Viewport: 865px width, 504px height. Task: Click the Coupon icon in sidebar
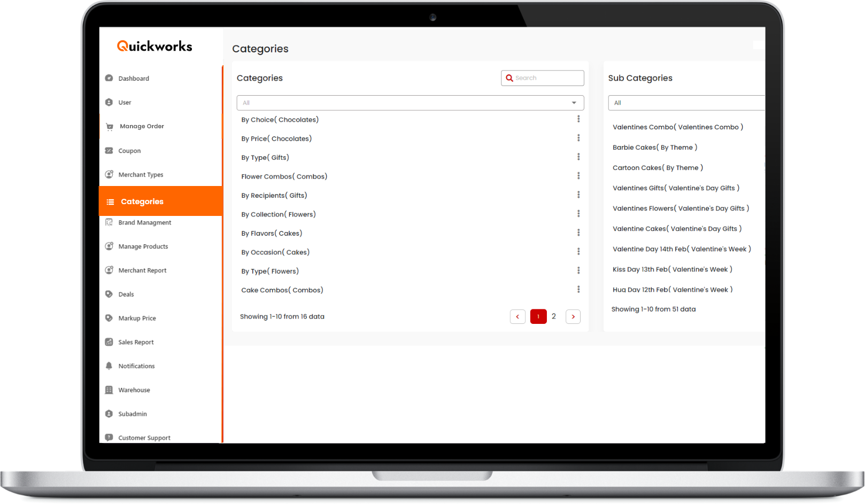pos(109,151)
